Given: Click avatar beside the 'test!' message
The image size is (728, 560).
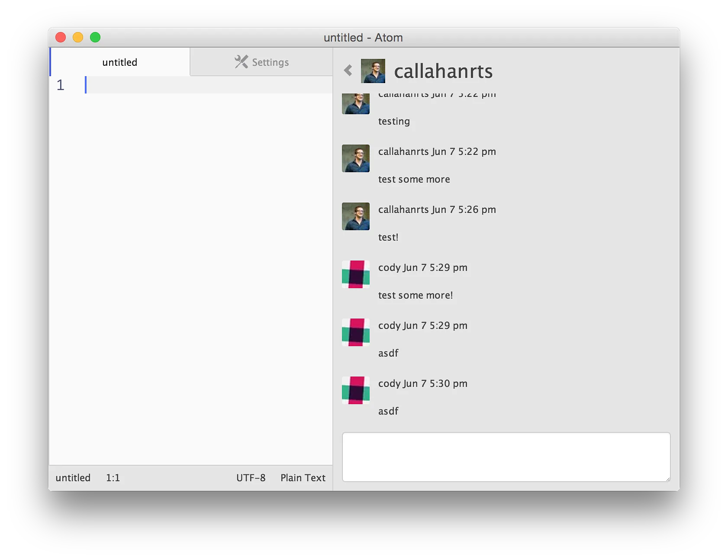Looking at the screenshot, I should point(356,216).
